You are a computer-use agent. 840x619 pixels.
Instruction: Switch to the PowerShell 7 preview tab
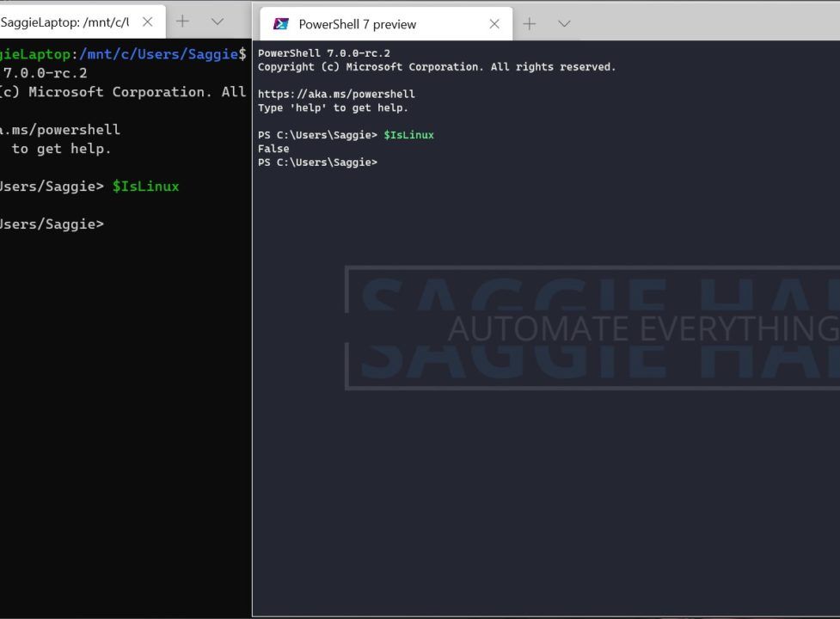357,24
